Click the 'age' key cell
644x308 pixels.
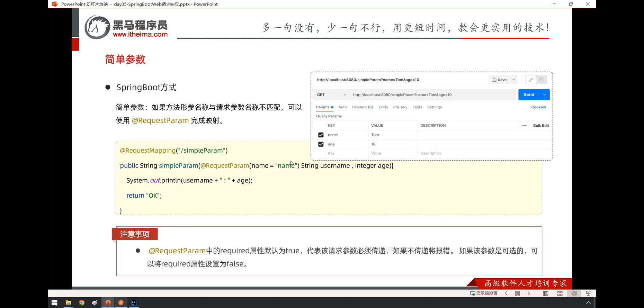click(x=347, y=144)
